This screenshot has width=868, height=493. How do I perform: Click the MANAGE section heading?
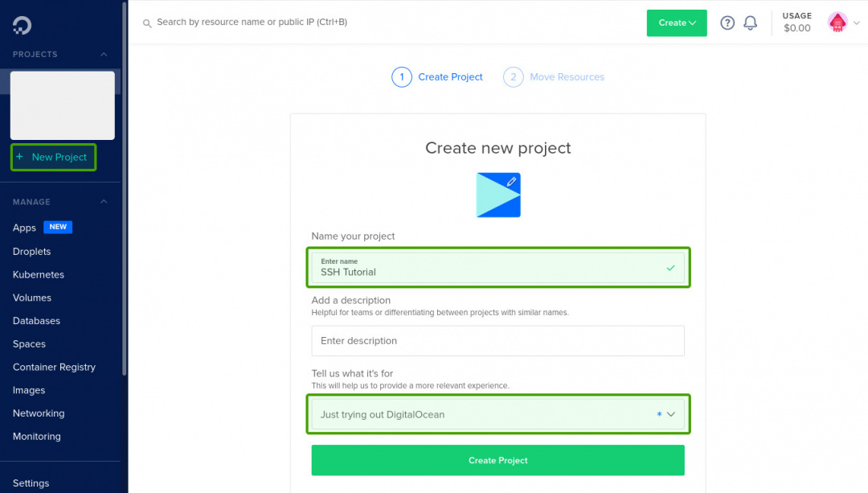pos(31,202)
